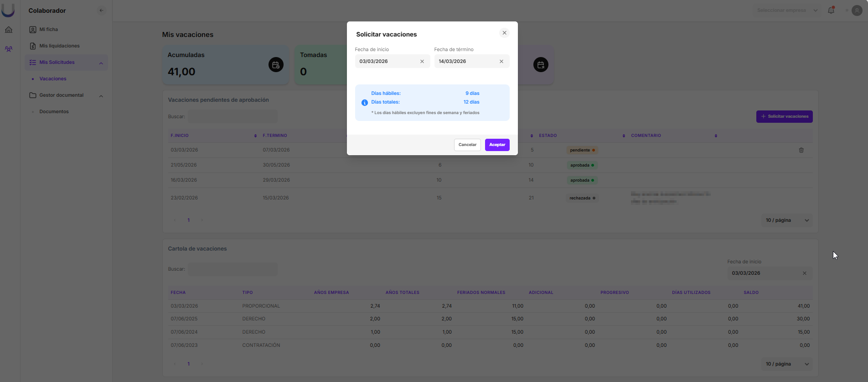Collapse the sidebar with back arrow
Screen dimensions: 868x382
[x=101, y=10]
